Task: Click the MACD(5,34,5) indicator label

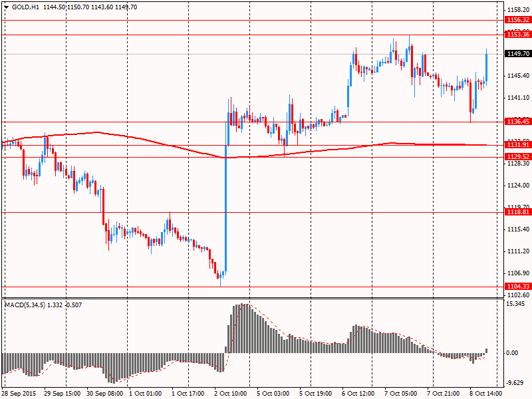Action: click(25, 305)
